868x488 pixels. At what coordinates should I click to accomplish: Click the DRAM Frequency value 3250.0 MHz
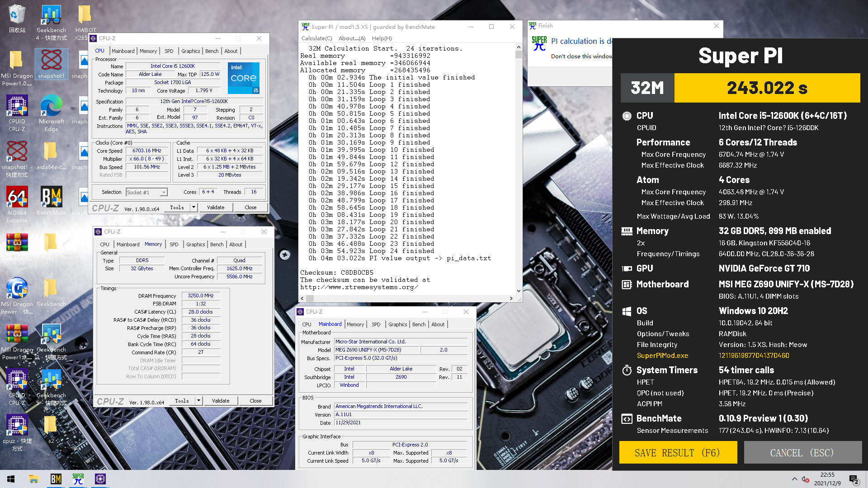click(x=201, y=296)
